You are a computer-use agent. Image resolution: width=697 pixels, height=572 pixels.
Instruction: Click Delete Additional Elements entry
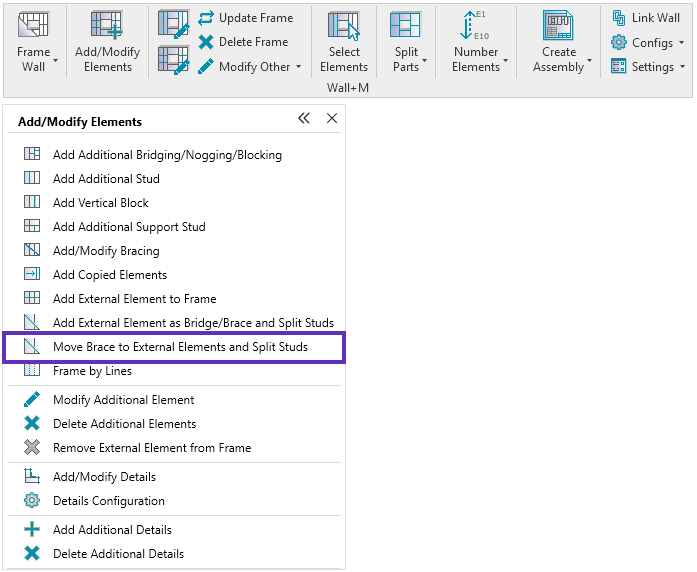[x=124, y=424]
